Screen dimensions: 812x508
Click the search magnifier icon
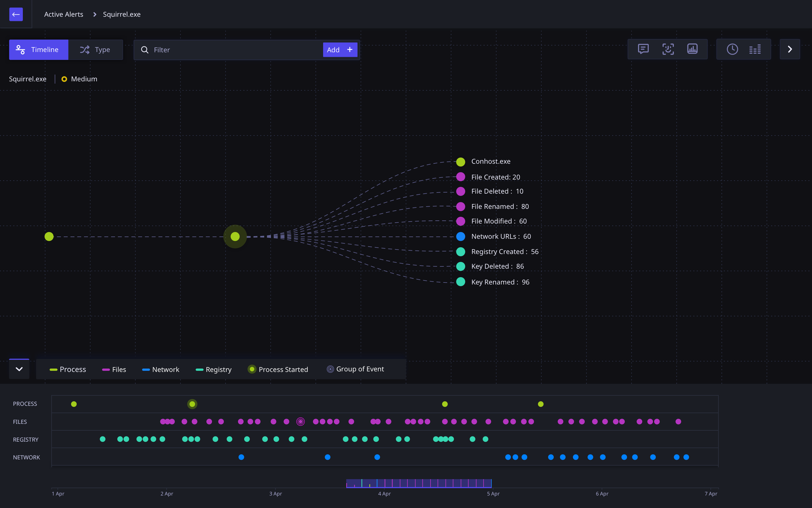coord(145,50)
